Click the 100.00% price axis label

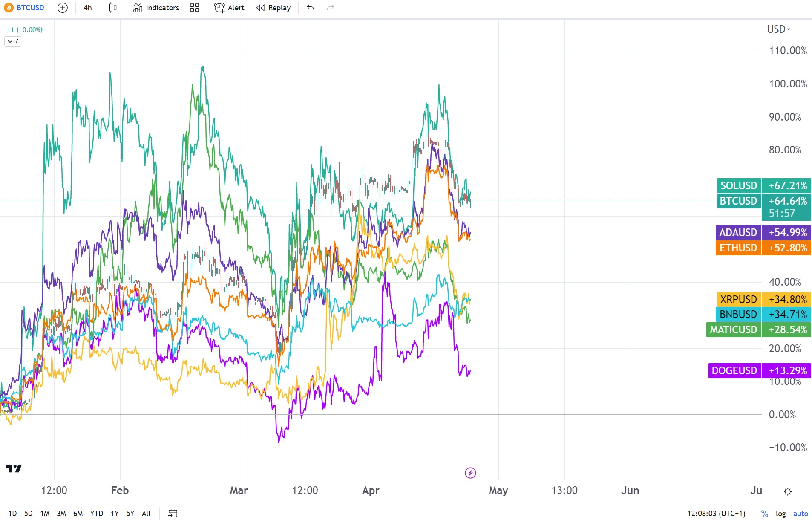pyautogui.click(x=788, y=84)
